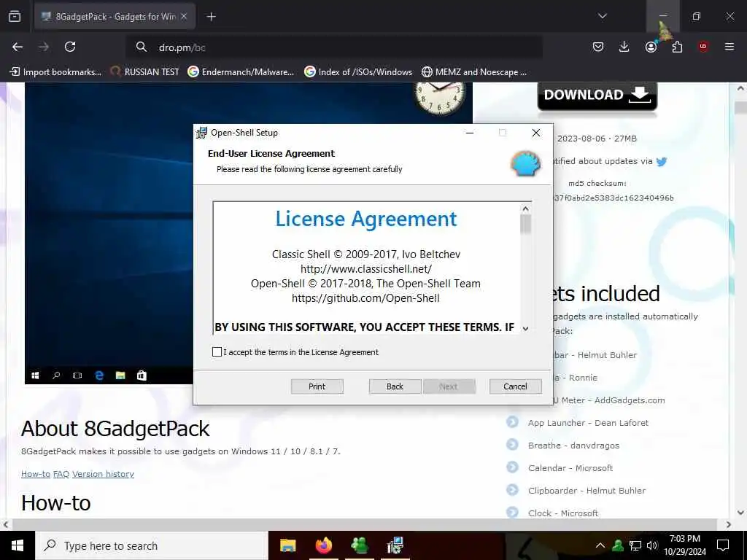This screenshot has width=747, height=560.
Task: Click the bullet icon beside Clipboarder - Helmut Buhler
Action: click(512, 489)
